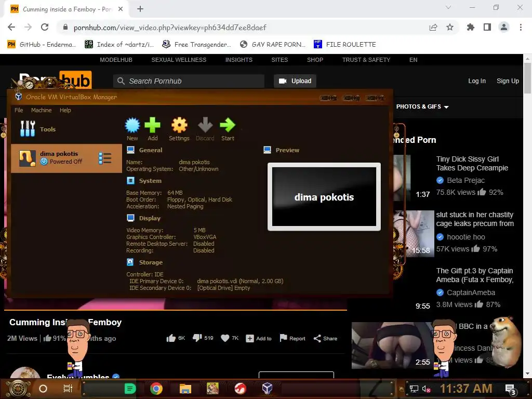Click the share page icon in address bar
Screen dimensions: 532x399
(433, 27)
